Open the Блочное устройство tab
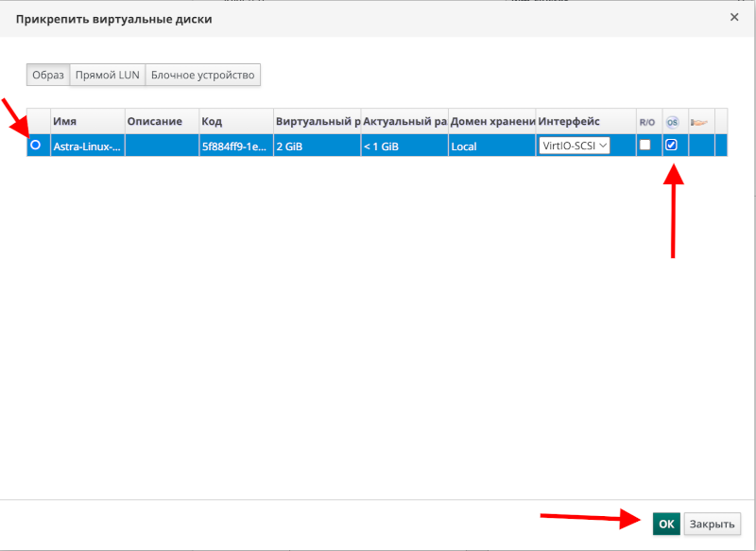756x551 pixels. coord(202,76)
